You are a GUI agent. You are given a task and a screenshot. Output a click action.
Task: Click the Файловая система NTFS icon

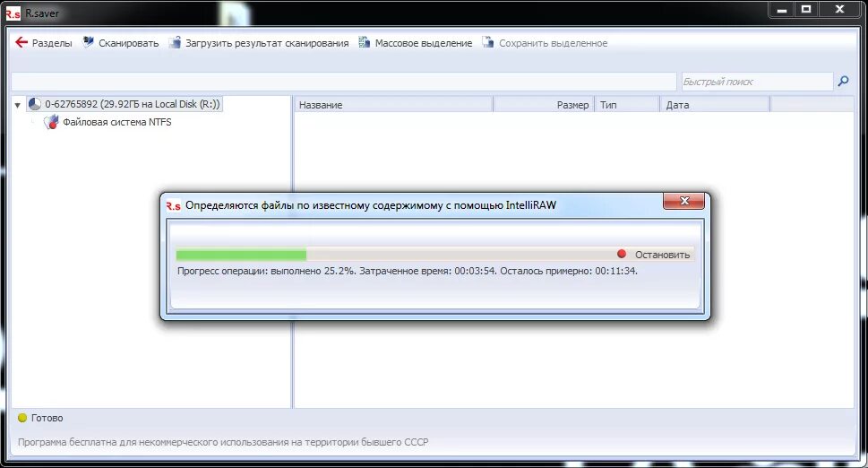click(51, 122)
